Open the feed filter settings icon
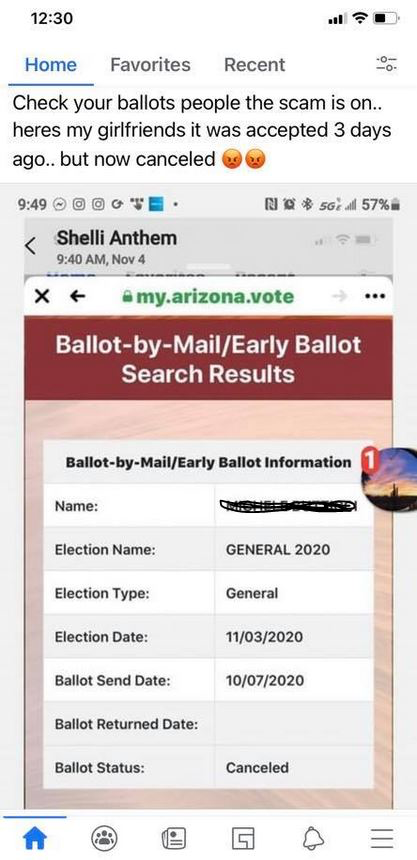Viewport: 417px width, 860px height. pyautogui.click(x=387, y=65)
